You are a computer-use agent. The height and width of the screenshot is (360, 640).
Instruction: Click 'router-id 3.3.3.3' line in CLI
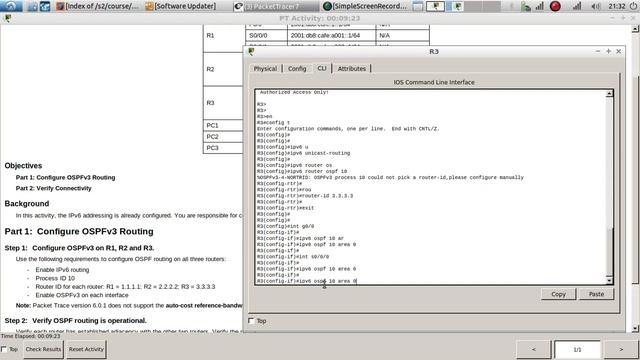tap(305, 196)
